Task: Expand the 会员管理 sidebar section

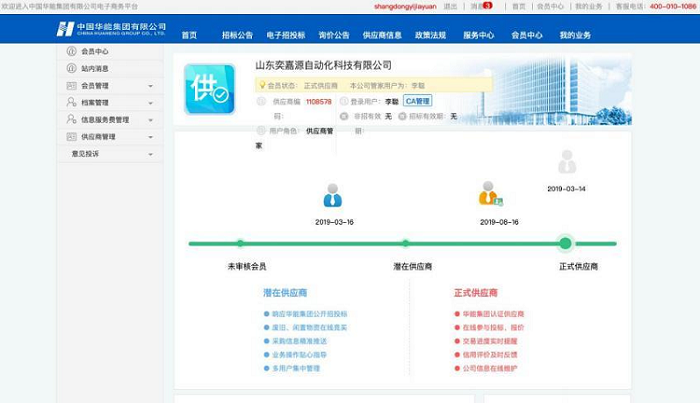Action: 150,86
